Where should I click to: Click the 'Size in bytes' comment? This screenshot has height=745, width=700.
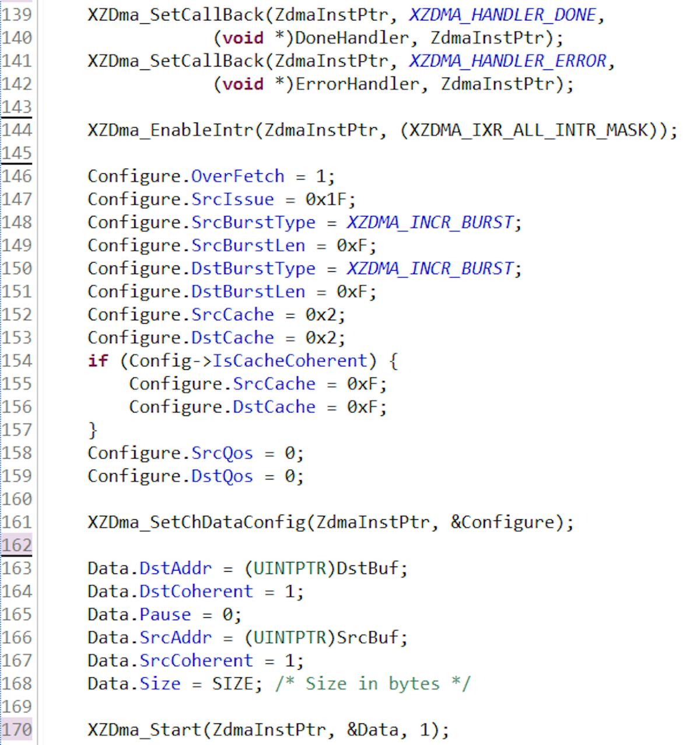coord(372,683)
